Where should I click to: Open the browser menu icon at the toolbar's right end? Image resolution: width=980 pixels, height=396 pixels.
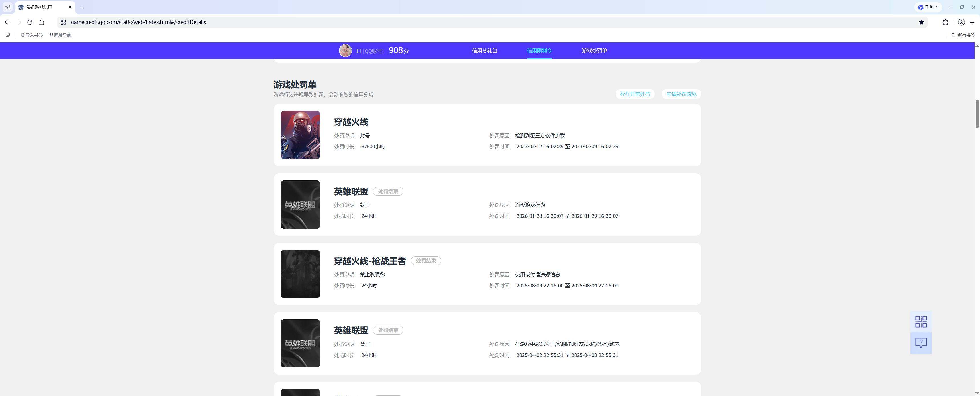pos(972,22)
